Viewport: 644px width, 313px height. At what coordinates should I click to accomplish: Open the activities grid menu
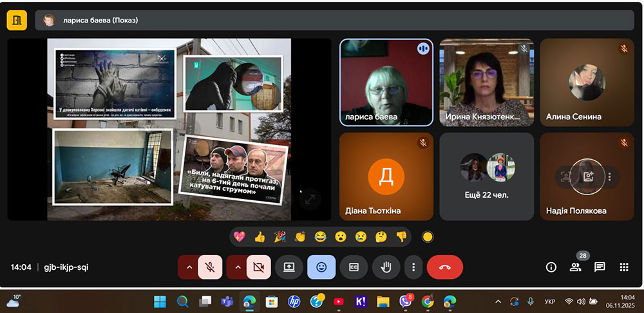tap(623, 267)
